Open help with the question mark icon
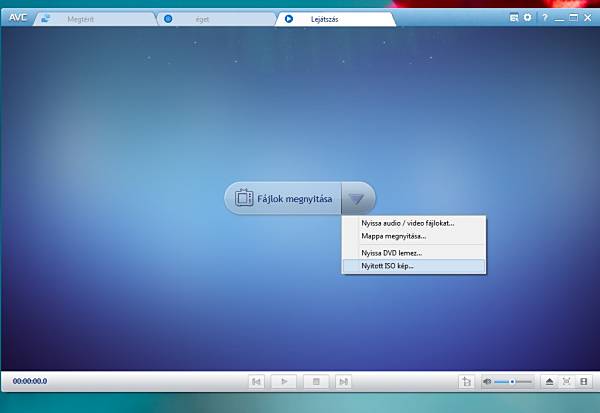The width and height of the screenshot is (600, 413). [545, 18]
